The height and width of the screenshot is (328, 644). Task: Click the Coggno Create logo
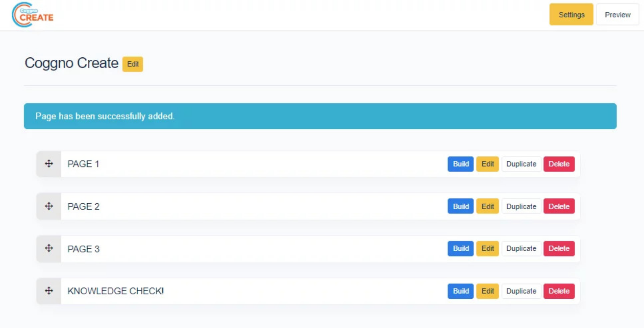32,15
